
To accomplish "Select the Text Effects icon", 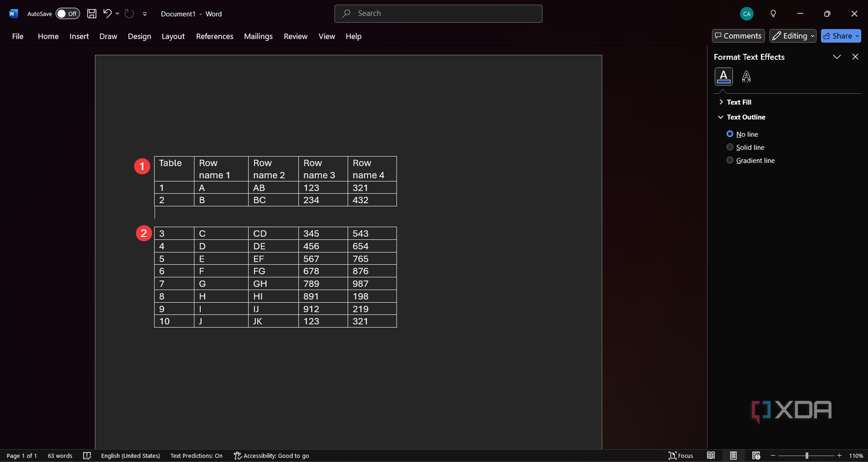I will point(746,76).
